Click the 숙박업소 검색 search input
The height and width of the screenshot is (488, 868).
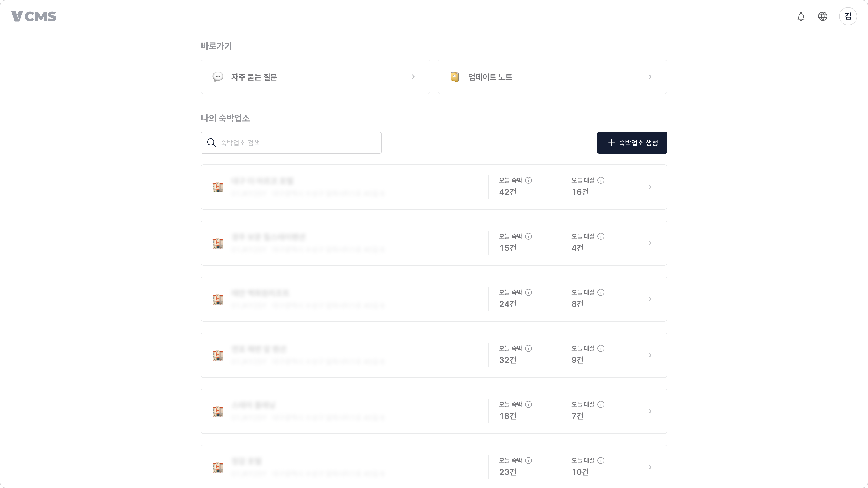point(291,143)
